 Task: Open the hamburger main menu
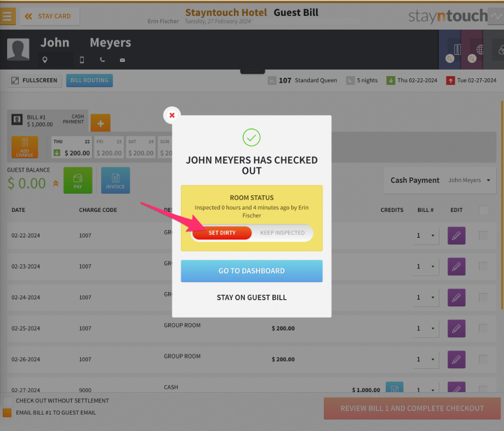tap(7, 16)
